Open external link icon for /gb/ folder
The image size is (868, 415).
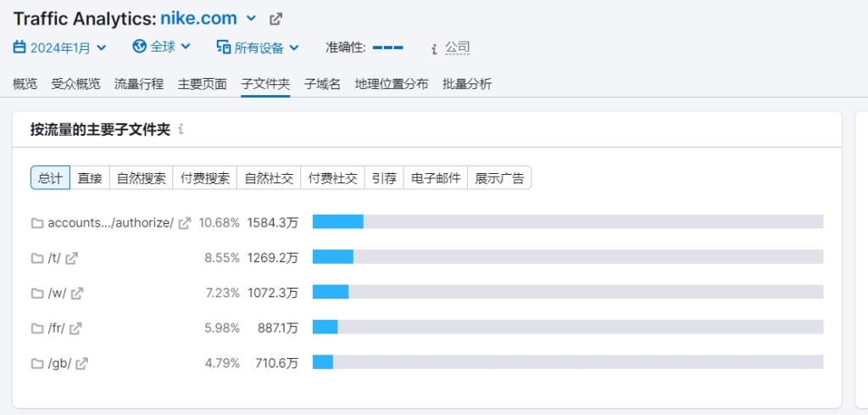82,363
